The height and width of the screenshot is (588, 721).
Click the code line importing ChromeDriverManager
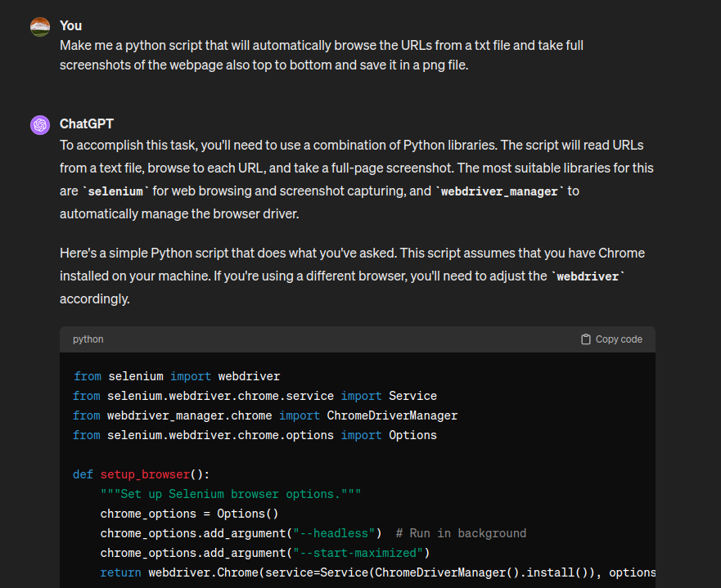[x=265, y=415]
